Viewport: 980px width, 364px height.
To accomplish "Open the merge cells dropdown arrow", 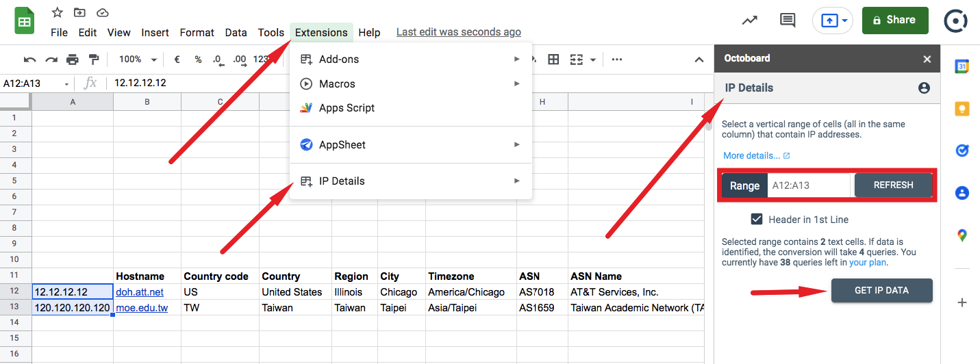I will click(592, 60).
